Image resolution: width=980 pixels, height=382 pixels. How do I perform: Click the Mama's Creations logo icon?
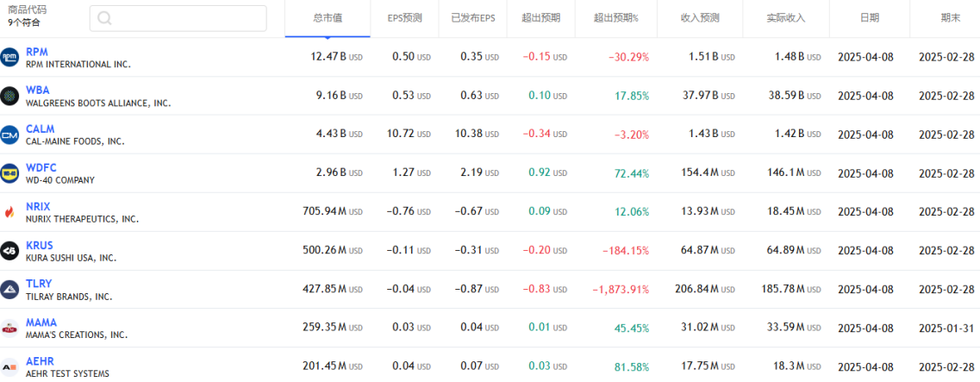[9, 328]
